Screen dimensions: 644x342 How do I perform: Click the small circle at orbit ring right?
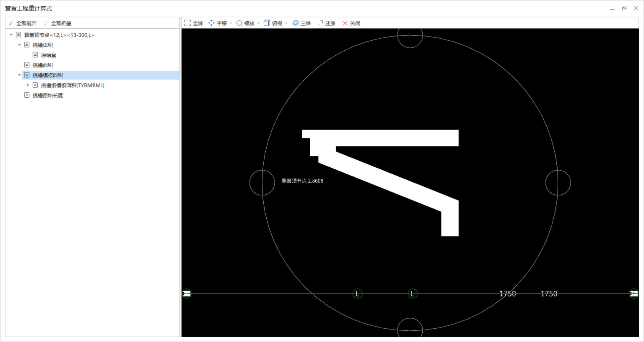558,183
